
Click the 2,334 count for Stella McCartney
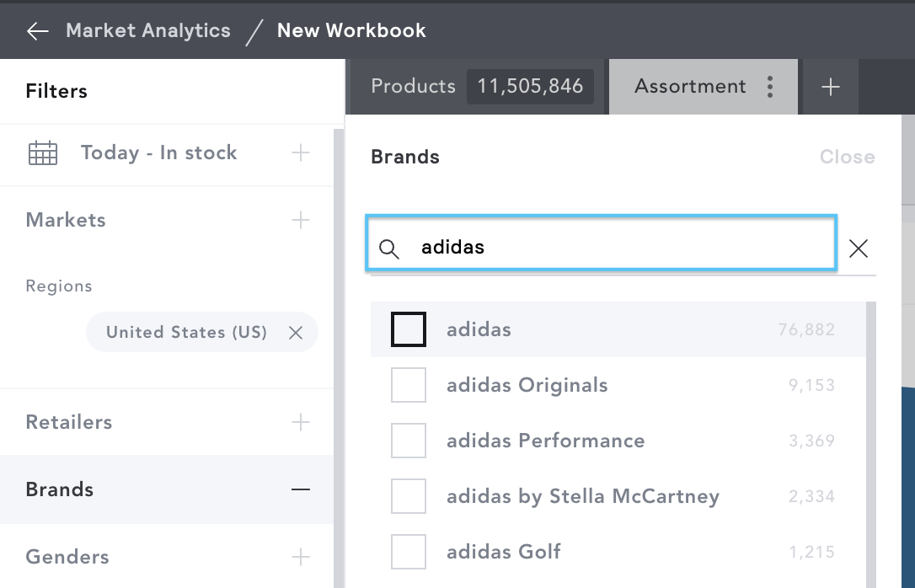coord(811,496)
